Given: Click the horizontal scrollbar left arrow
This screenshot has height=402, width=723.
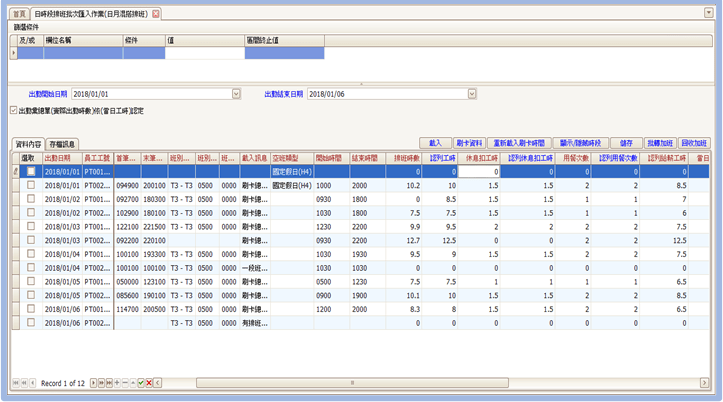Looking at the screenshot, I should (158, 383).
